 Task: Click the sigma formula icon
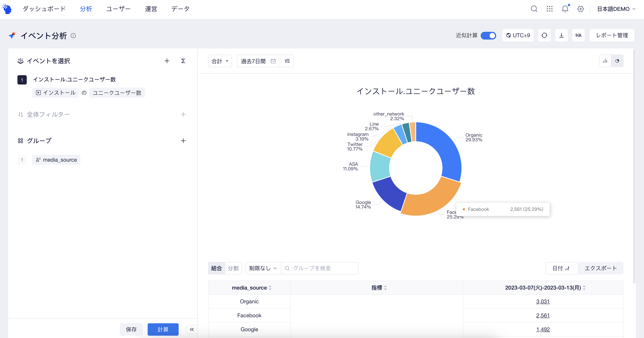point(183,61)
